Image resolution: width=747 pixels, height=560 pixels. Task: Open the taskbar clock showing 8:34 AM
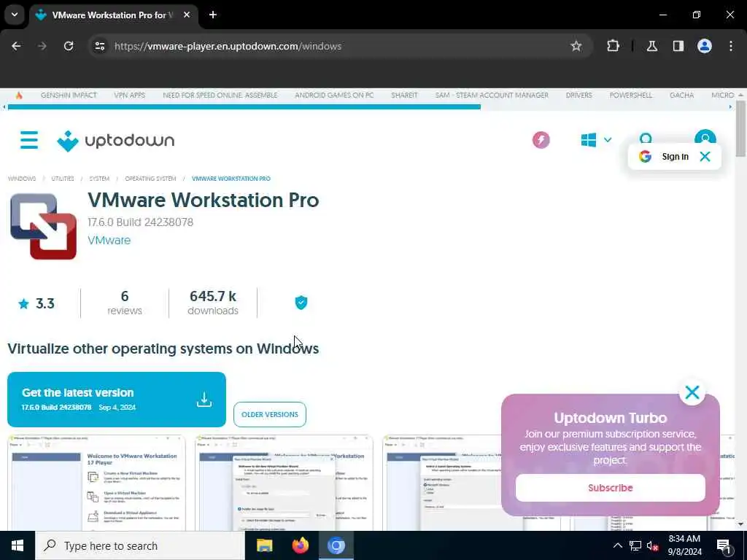tap(684, 545)
